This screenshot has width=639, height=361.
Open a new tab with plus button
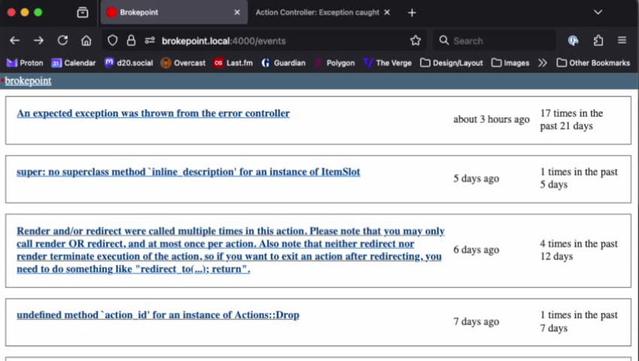[x=412, y=13]
